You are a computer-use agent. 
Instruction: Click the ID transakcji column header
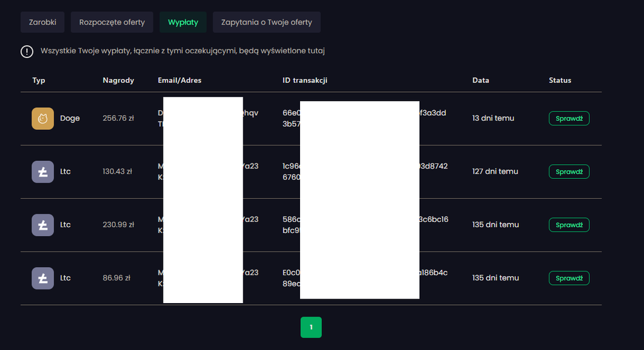[x=305, y=80]
